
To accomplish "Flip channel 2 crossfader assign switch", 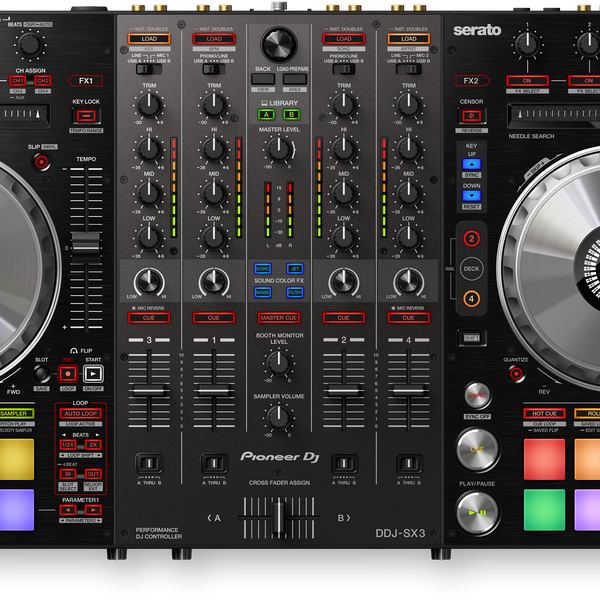I will point(344,463).
